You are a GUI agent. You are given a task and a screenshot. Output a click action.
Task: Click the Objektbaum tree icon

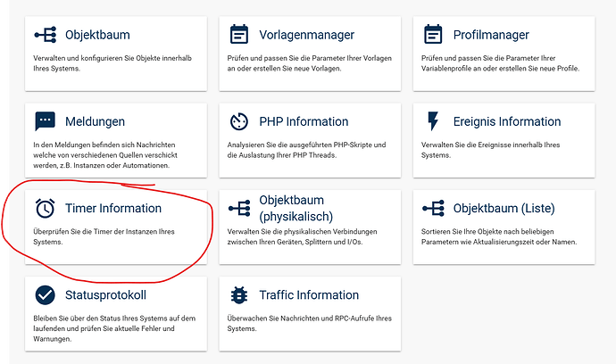pyautogui.click(x=45, y=35)
